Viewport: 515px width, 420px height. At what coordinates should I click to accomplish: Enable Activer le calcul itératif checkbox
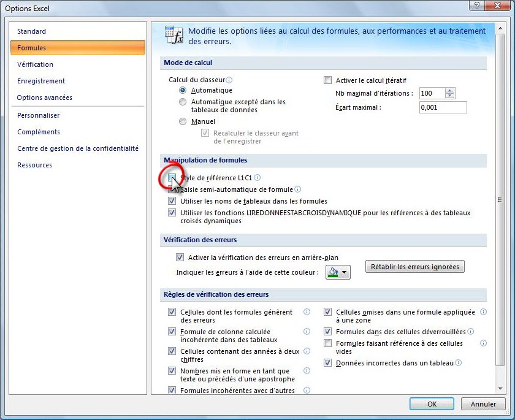point(327,80)
